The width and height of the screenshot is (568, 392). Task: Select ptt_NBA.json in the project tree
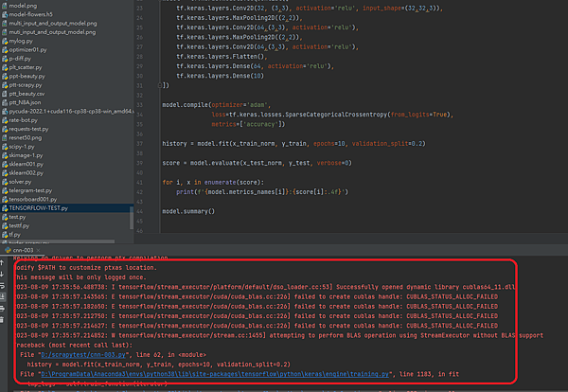(25, 102)
